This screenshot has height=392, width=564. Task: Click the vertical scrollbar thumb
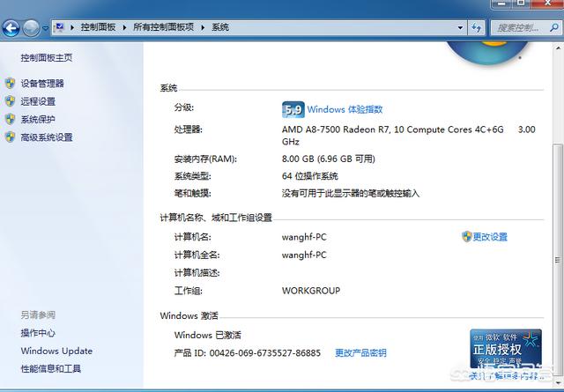pyautogui.click(x=558, y=260)
